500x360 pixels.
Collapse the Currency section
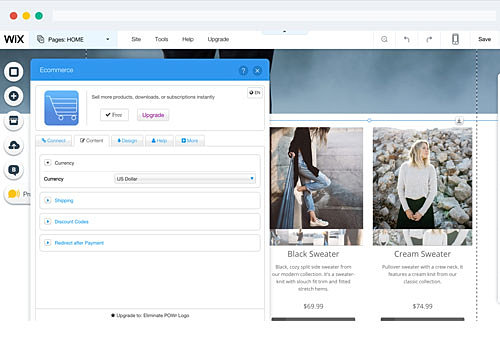click(x=48, y=163)
